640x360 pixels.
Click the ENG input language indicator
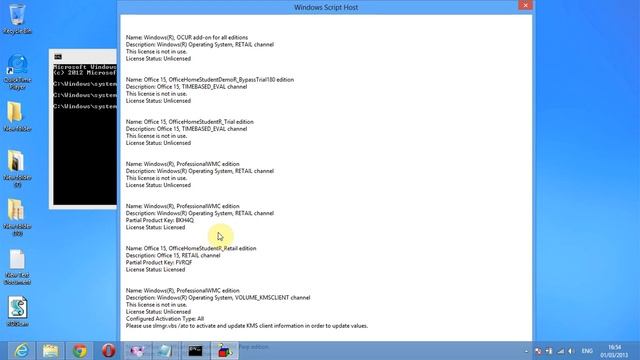pyautogui.click(x=587, y=351)
